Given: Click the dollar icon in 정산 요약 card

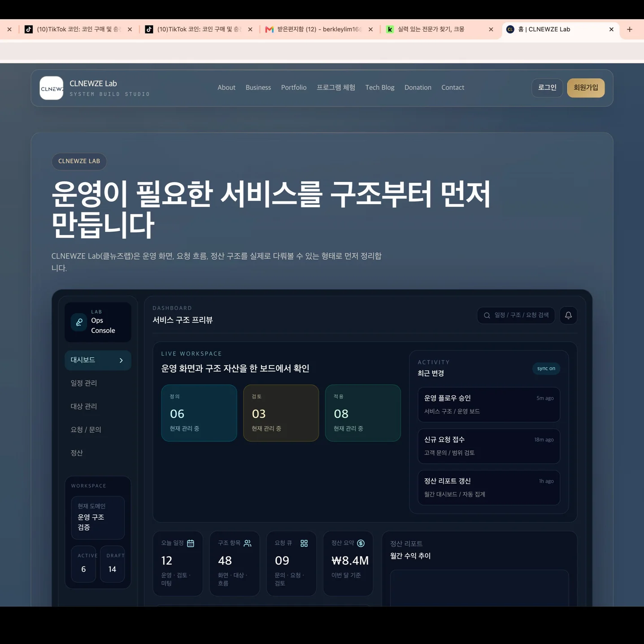Looking at the screenshot, I should point(361,543).
